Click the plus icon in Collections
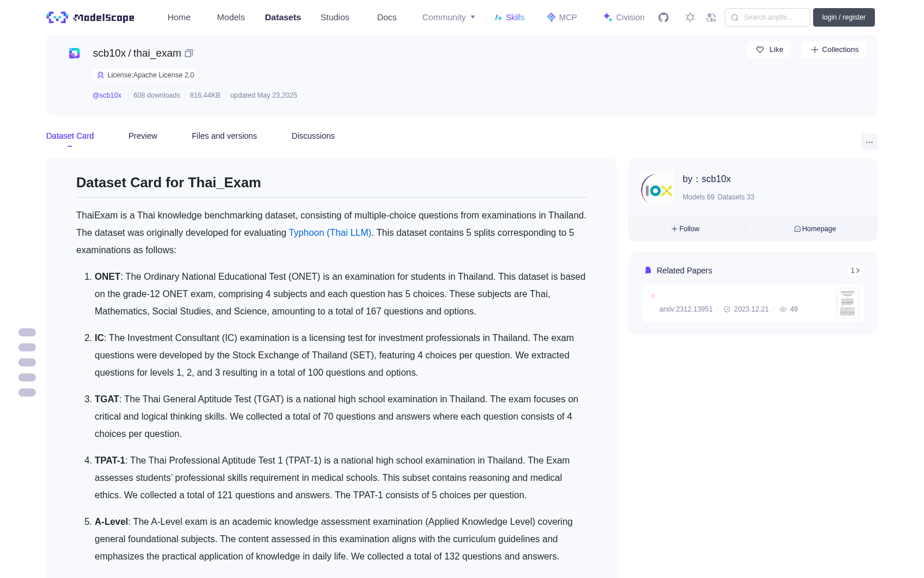This screenshot has height=578, width=924. 815,50
